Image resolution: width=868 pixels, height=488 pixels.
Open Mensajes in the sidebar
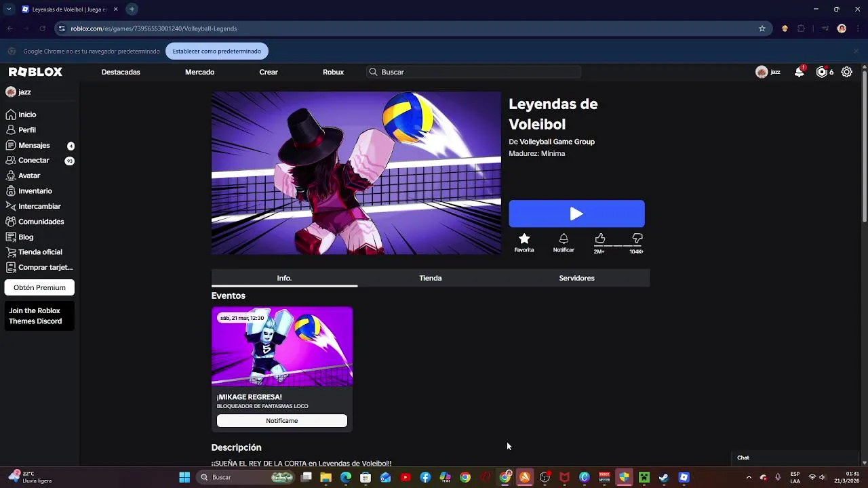tap(39, 145)
